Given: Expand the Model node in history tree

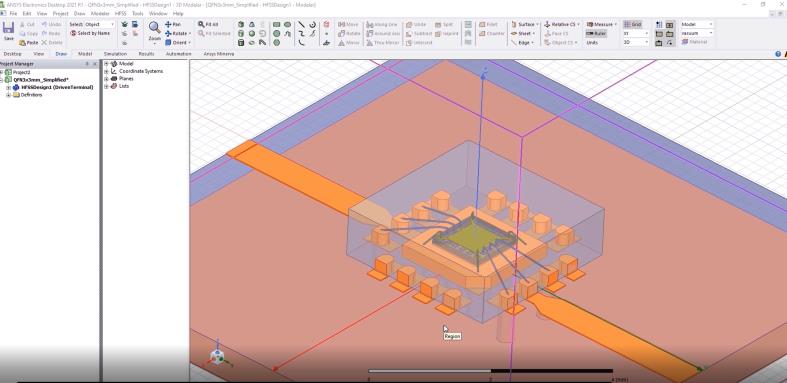Looking at the screenshot, I should tap(106, 64).
